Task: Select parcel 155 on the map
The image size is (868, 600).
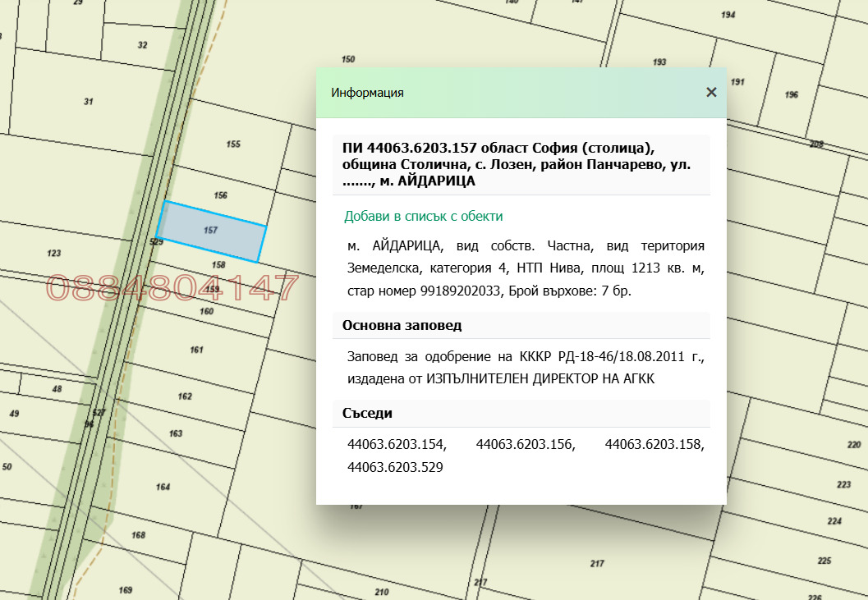Action: point(233,144)
